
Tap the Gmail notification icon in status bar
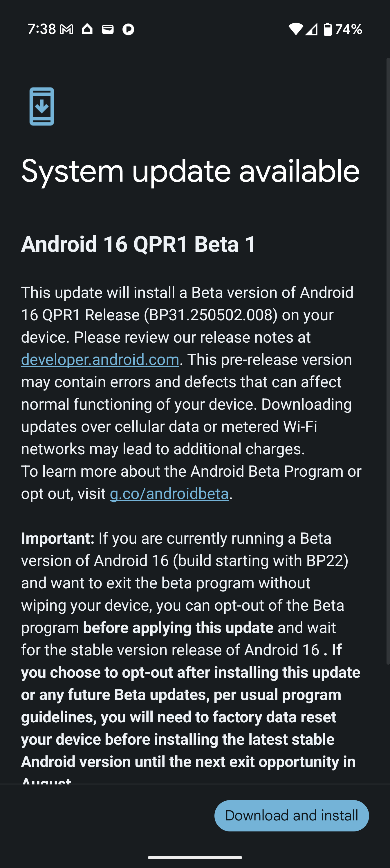tap(66, 29)
